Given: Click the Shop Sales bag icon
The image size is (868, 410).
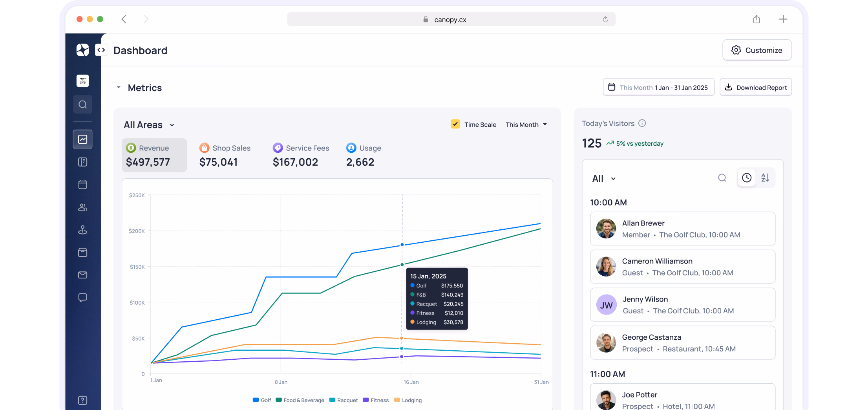Looking at the screenshot, I should [x=204, y=148].
